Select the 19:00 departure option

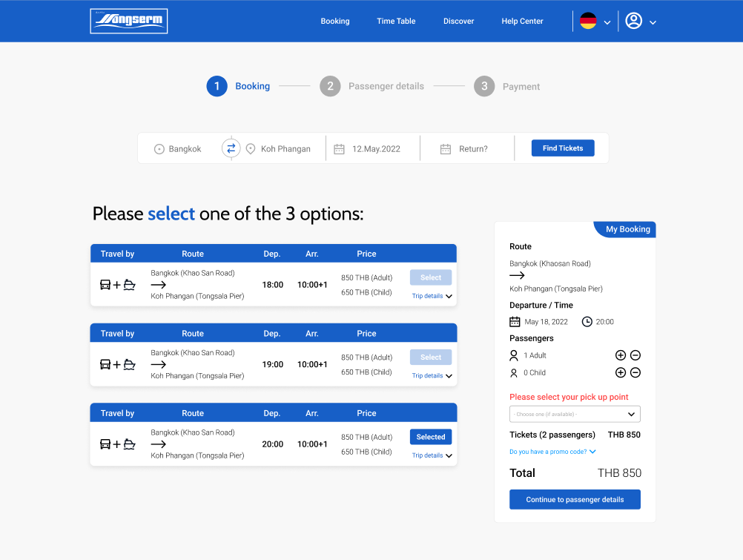431,358
